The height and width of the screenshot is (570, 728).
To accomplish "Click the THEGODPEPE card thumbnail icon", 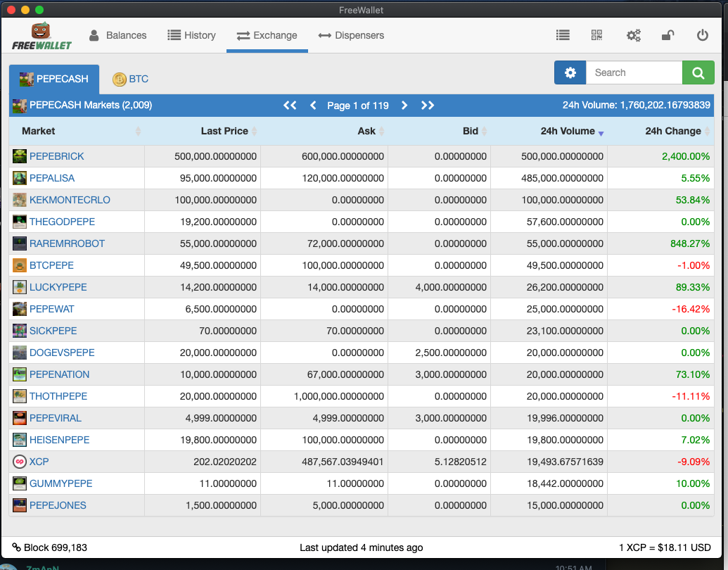I will 20,222.
